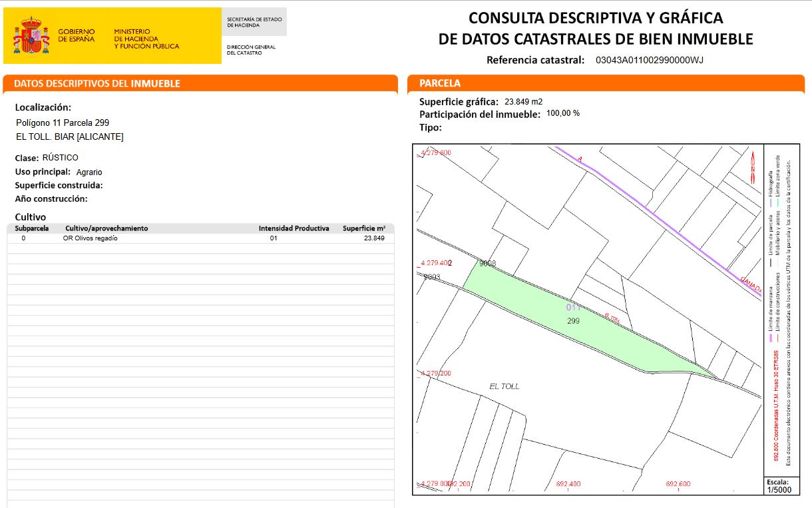
Task: Click 'OR Olivos regadío' table cell
Action: [x=91, y=238]
